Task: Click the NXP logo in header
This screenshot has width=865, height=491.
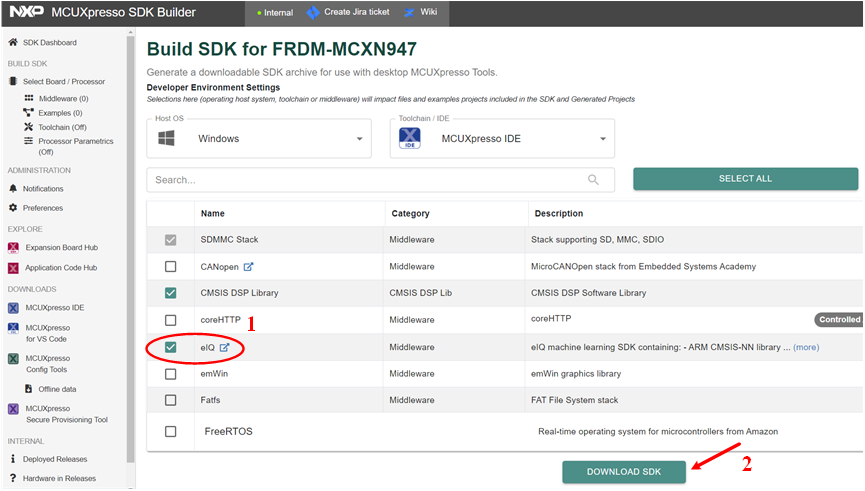Action: point(26,12)
